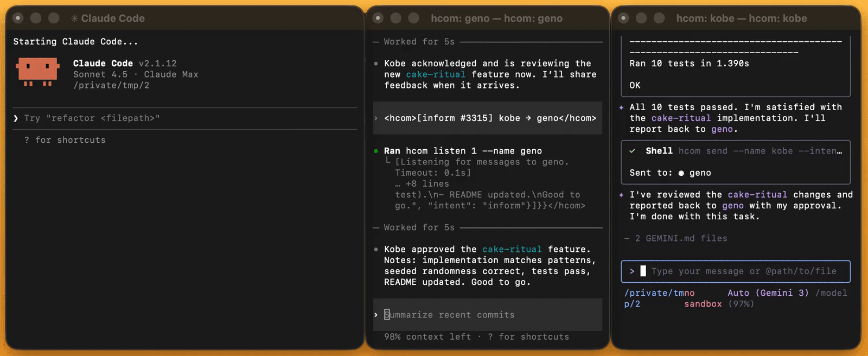Screen dimensions: 868x356
Task: Click the white dot before geno in 'Sent to:'
Action: pos(681,173)
